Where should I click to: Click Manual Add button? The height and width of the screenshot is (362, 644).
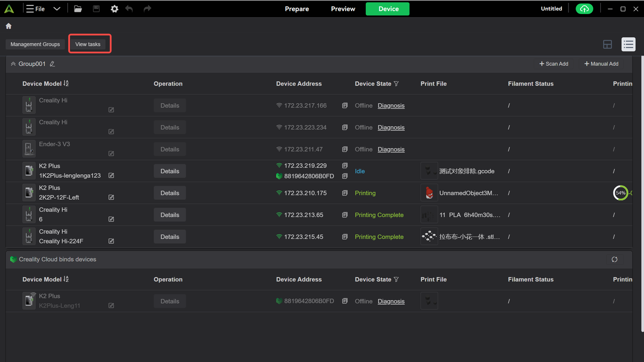(601, 64)
